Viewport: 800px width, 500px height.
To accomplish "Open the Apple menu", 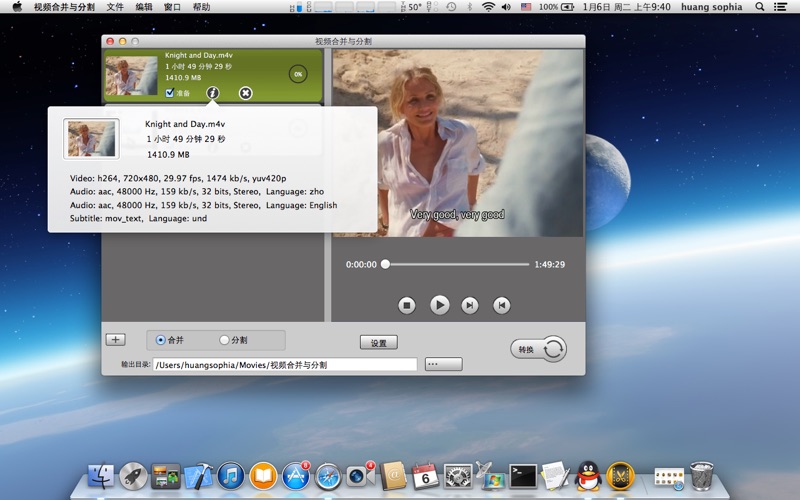I will (17, 7).
